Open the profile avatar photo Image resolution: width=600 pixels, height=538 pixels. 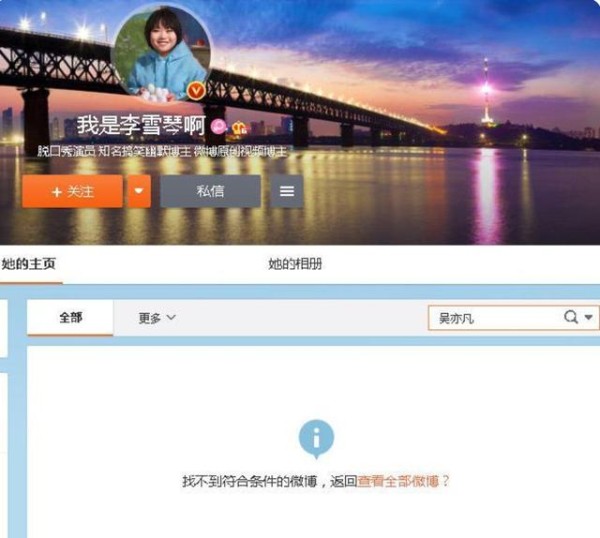(x=161, y=54)
